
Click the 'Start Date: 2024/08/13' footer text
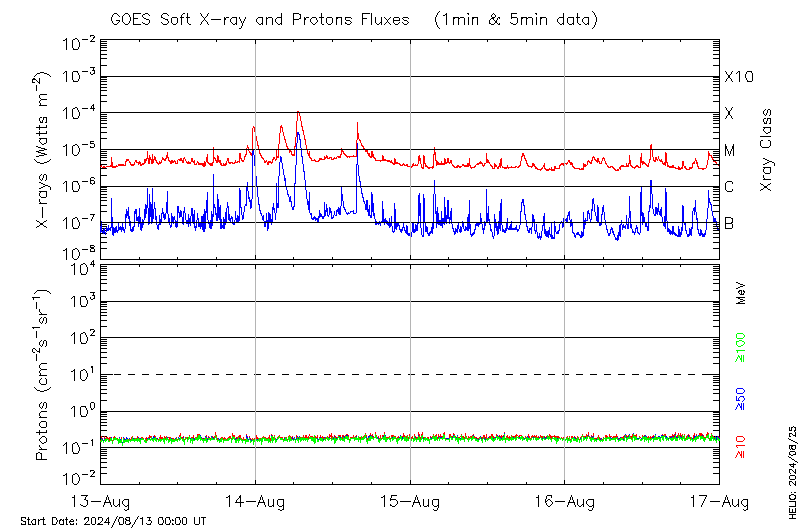pos(113,521)
